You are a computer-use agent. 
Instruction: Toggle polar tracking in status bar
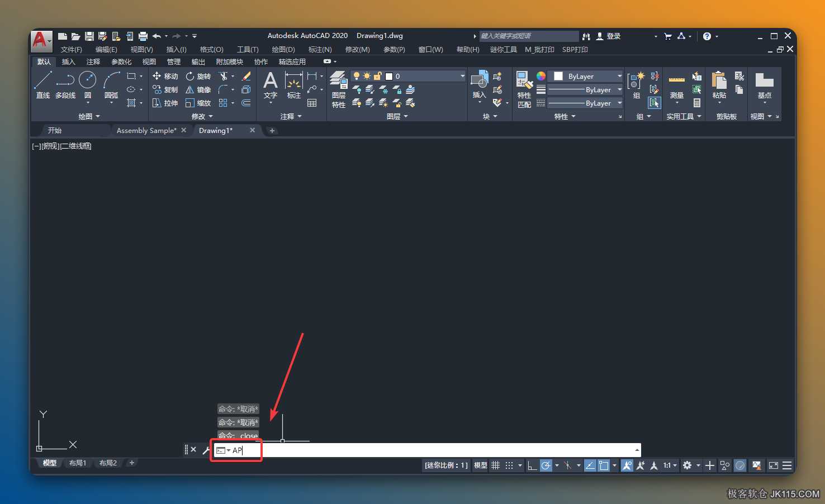pyautogui.click(x=546, y=465)
